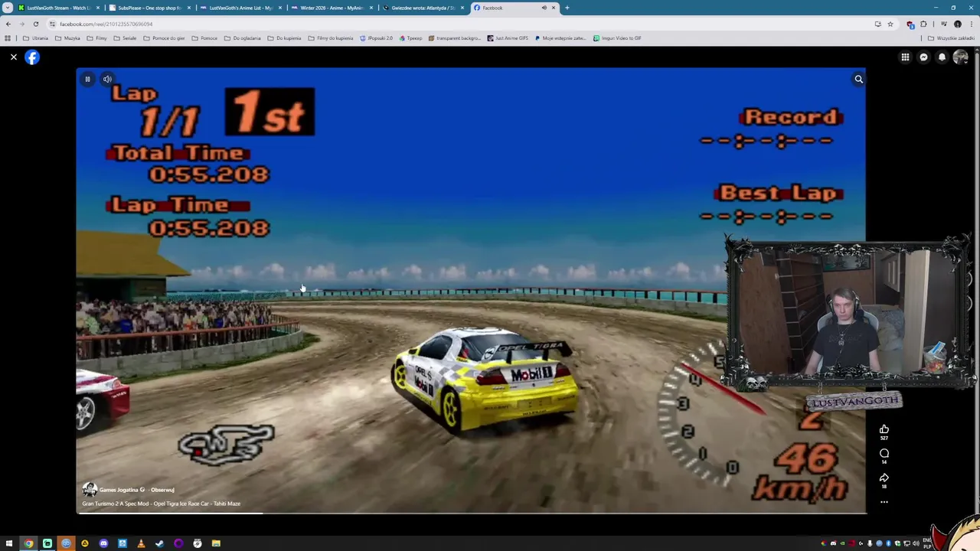Switch to Winter 2026 Anime tab

pyautogui.click(x=332, y=8)
